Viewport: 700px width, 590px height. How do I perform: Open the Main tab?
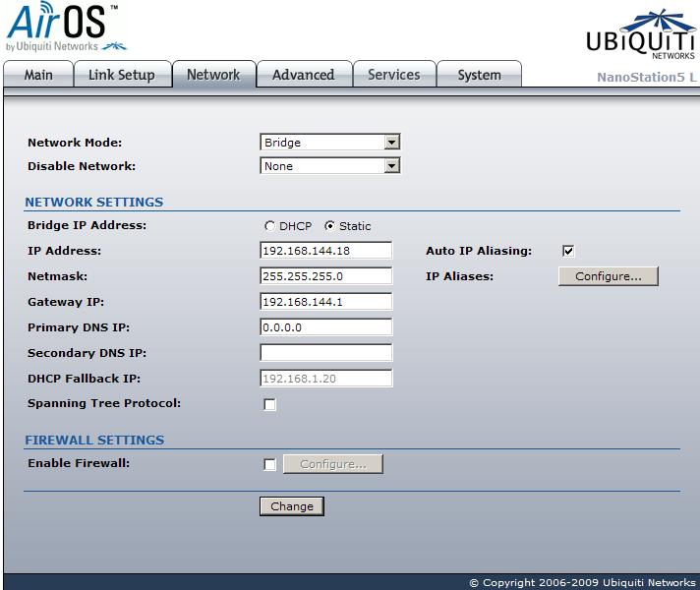tap(38, 74)
